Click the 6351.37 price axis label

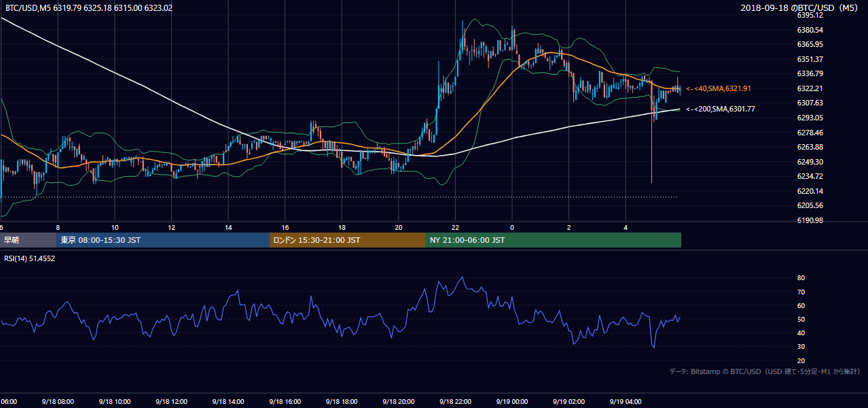pos(810,59)
